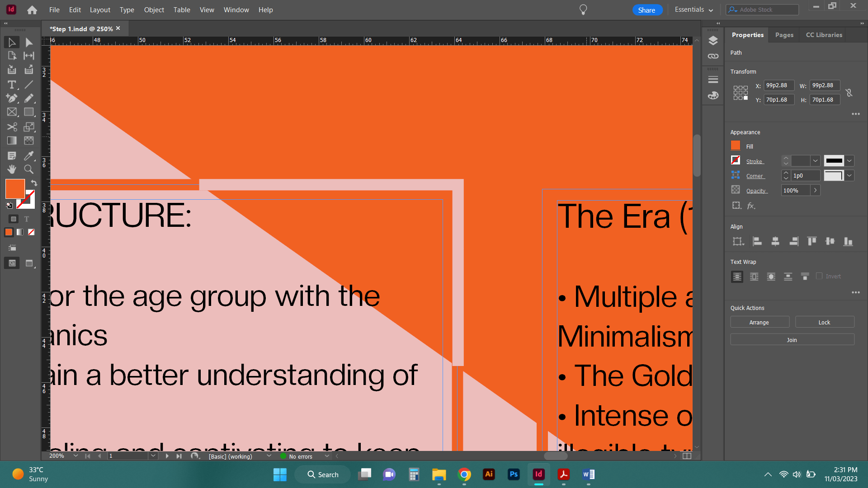
Task: Click the Share button
Action: point(646,10)
